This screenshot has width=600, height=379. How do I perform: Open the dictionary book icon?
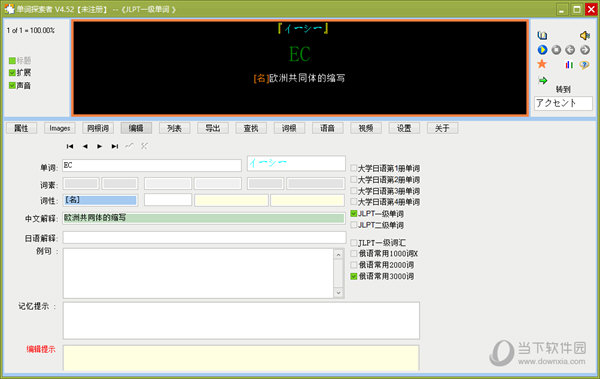pos(542,36)
